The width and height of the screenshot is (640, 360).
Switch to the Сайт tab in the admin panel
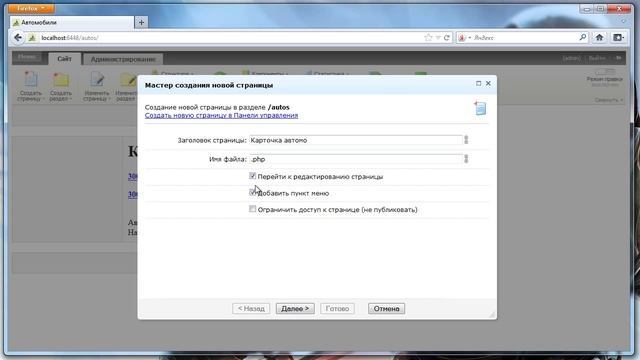point(64,59)
